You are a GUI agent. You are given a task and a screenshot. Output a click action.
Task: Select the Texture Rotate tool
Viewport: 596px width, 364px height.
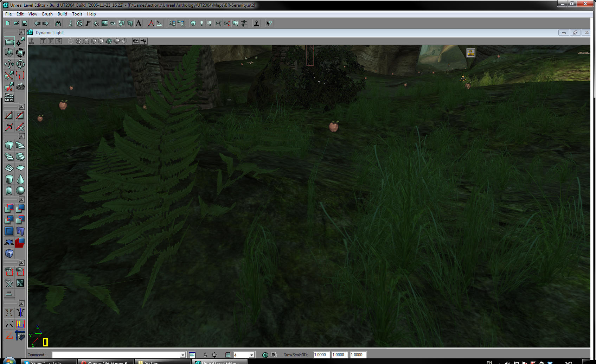click(20, 64)
